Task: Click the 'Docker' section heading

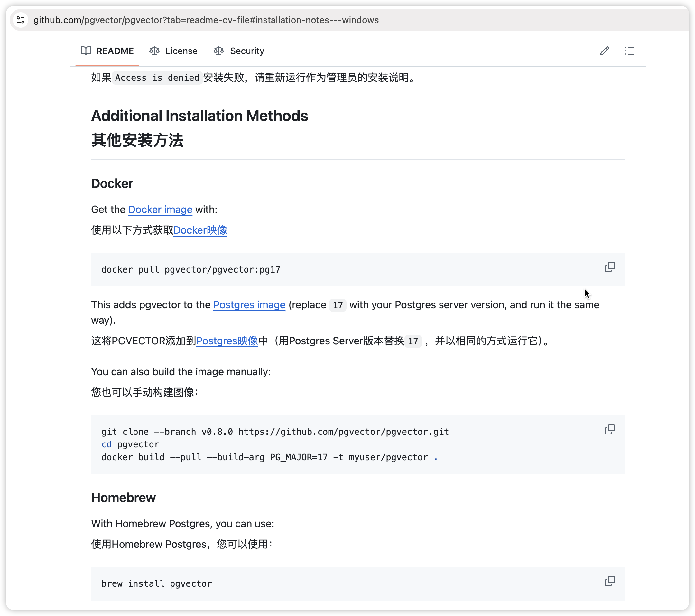Action: (112, 184)
